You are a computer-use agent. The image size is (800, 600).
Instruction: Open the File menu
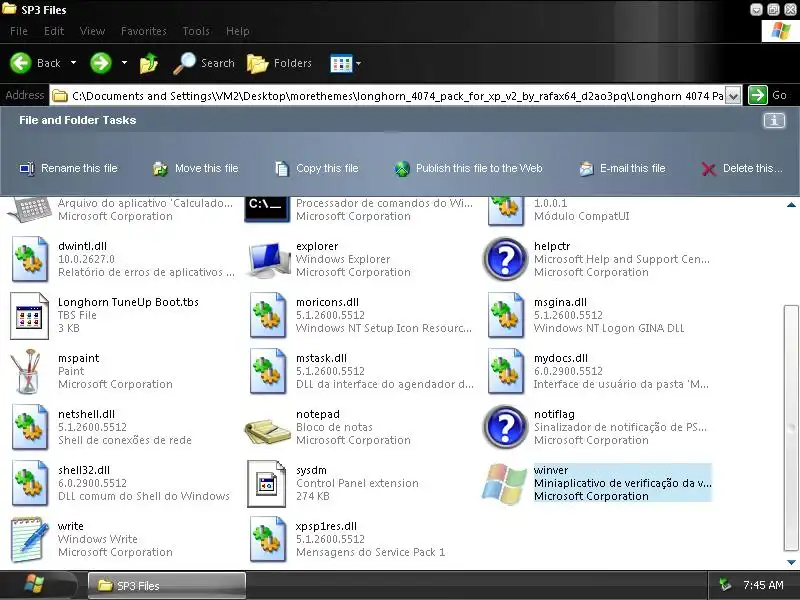[x=19, y=31]
